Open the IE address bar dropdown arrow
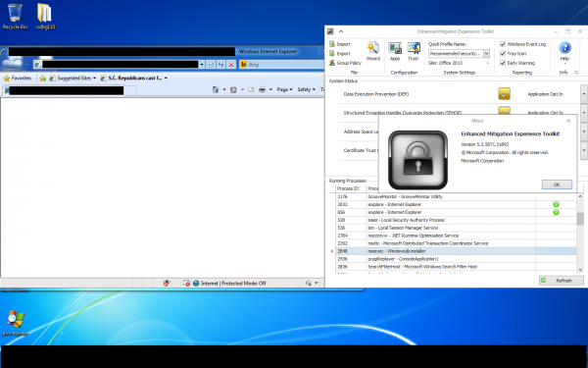 point(202,65)
